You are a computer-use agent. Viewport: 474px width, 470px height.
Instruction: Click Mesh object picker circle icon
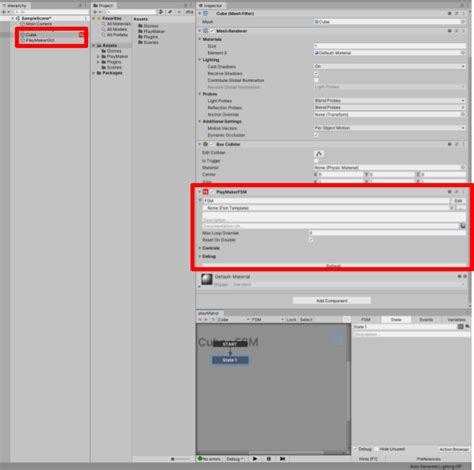(463, 22)
